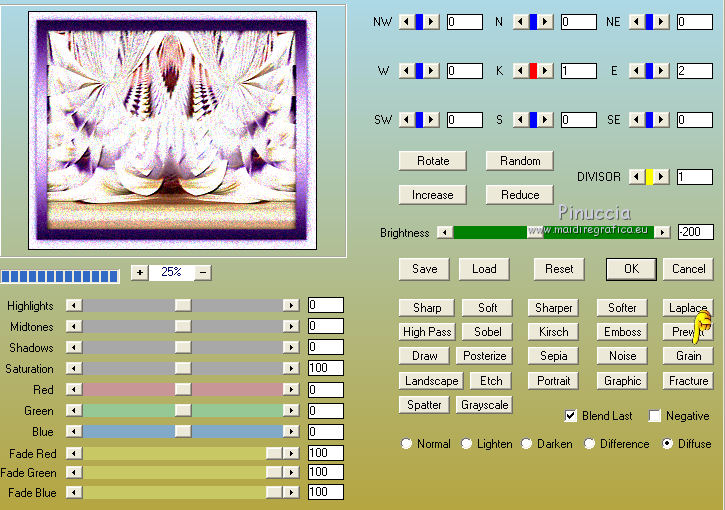Viewport: 725px width, 510px height.
Task: Click Blue slider left arrow
Action: pyautogui.click(x=74, y=431)
